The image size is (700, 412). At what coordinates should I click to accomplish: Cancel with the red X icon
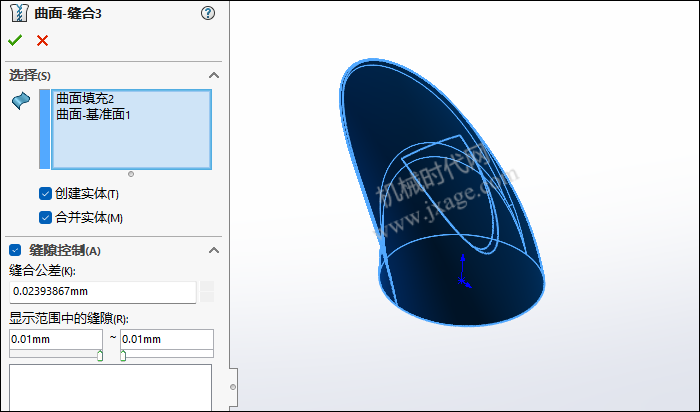(x=42, y=41)
